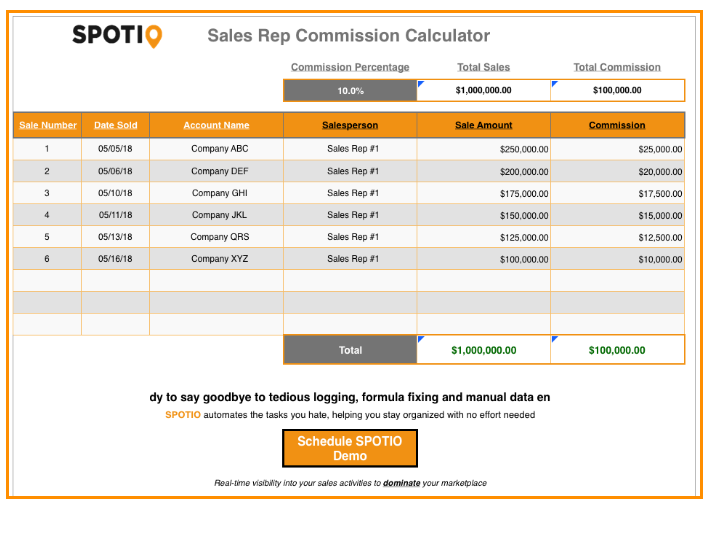Click the Account Name column header

pyautogui.click(x=216, y=125)
